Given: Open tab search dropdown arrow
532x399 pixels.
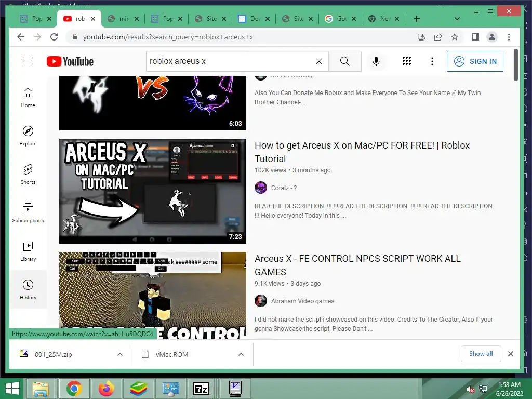Looking at the screenshot, I should [x=457, y=19].
